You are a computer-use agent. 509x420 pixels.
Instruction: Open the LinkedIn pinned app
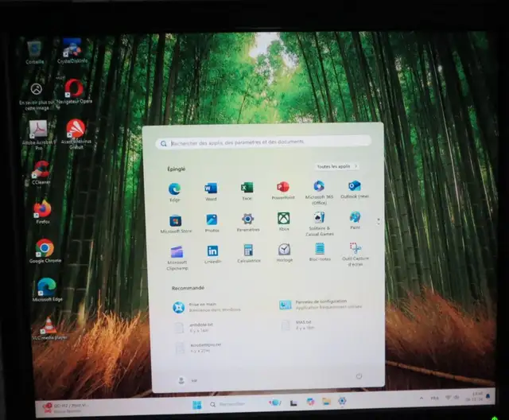pos(213,254)
